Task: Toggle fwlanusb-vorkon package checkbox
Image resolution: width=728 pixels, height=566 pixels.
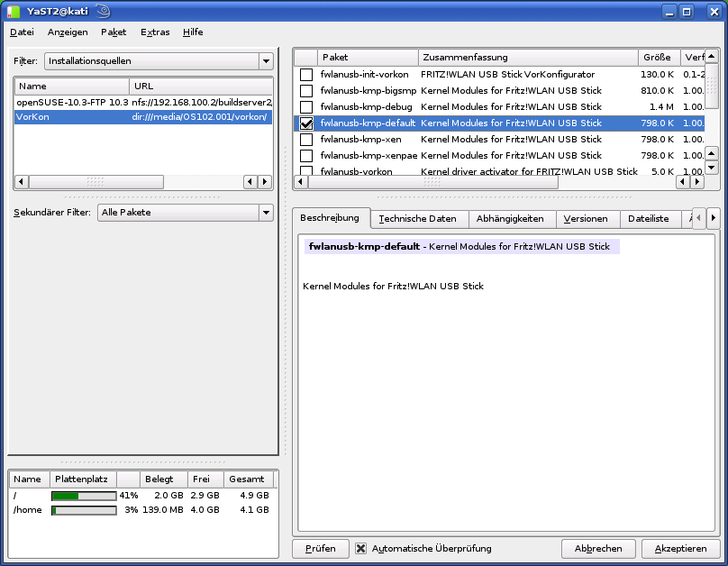Action: (x=306, y=171)
